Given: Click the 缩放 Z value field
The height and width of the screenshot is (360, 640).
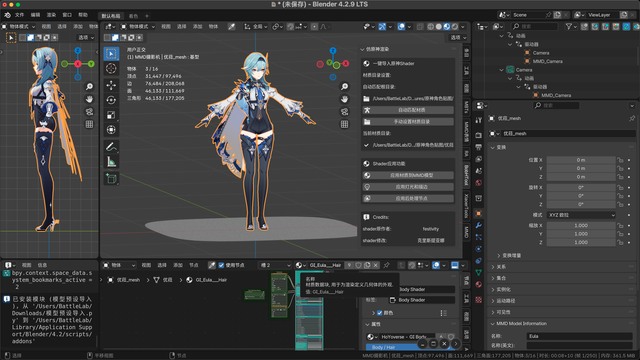Looking at the screenshot, I should (581, 242).
